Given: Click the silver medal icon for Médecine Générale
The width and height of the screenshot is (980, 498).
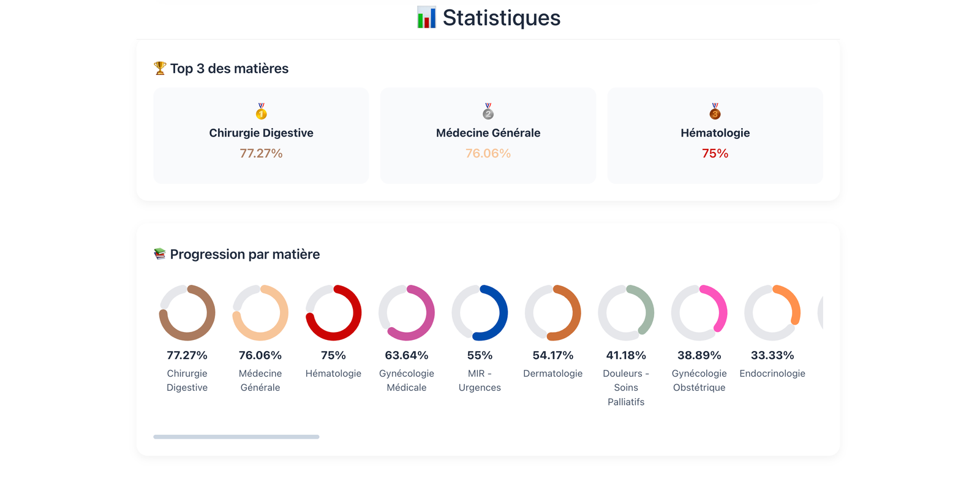Looking at the screenshot, I should pyautogui.click(x=488, y=112).
